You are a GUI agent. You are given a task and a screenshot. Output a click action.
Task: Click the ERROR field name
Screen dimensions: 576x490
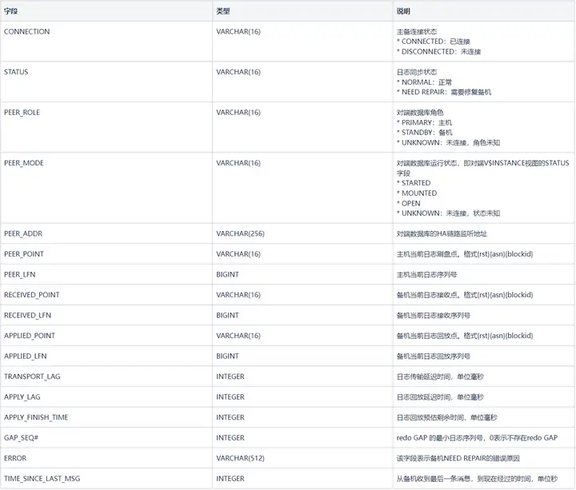(15, 458)
